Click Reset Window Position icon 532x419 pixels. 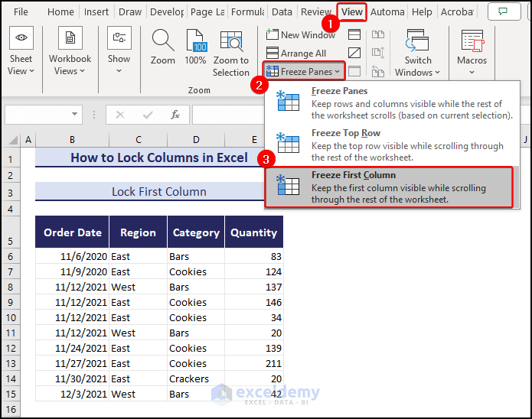coord(378,71)
